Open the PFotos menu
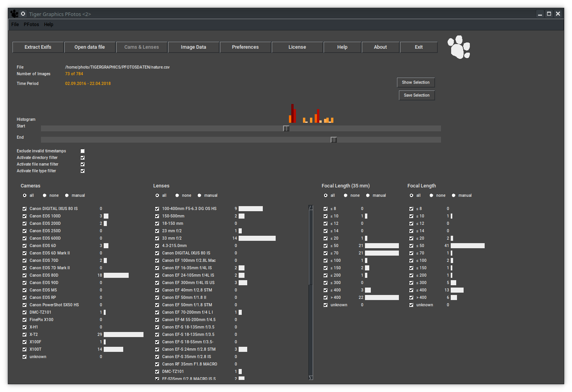Image resolution: width=572 pixels, height=392 pixels. point(31,25)
